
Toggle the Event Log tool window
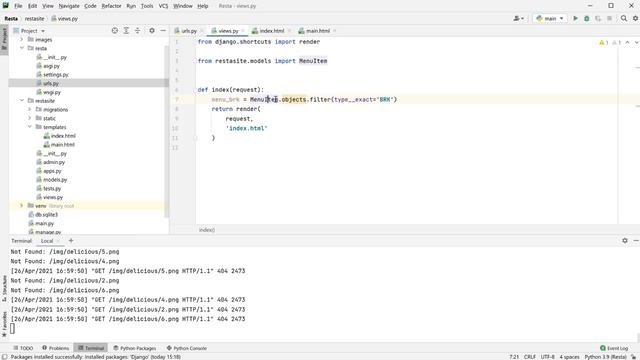614,348
